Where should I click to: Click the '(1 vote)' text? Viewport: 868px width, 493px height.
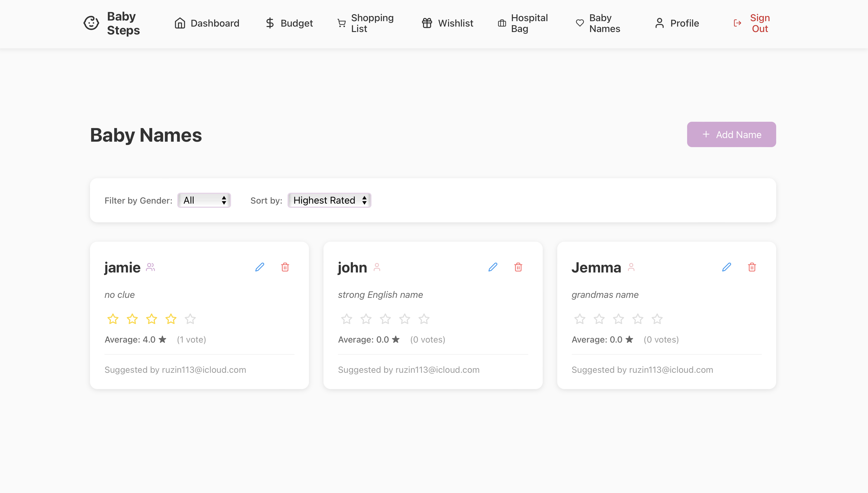click(x=191, y=339)
